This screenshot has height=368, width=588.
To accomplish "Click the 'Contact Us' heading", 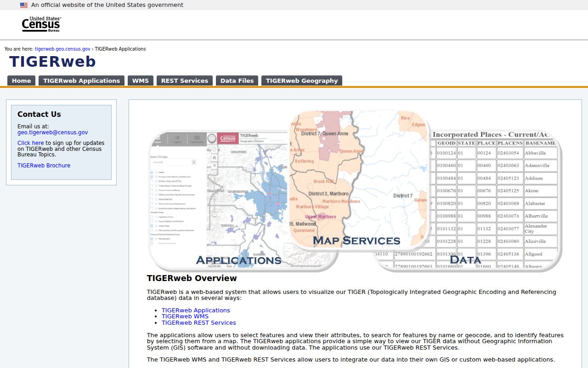I will click(39, 114).
